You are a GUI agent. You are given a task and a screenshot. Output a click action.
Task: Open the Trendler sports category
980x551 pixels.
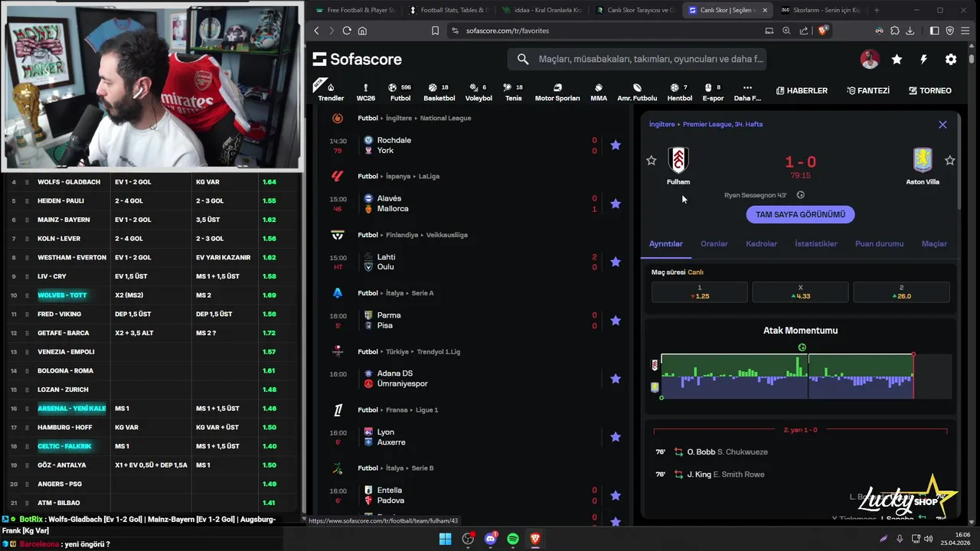331,91
